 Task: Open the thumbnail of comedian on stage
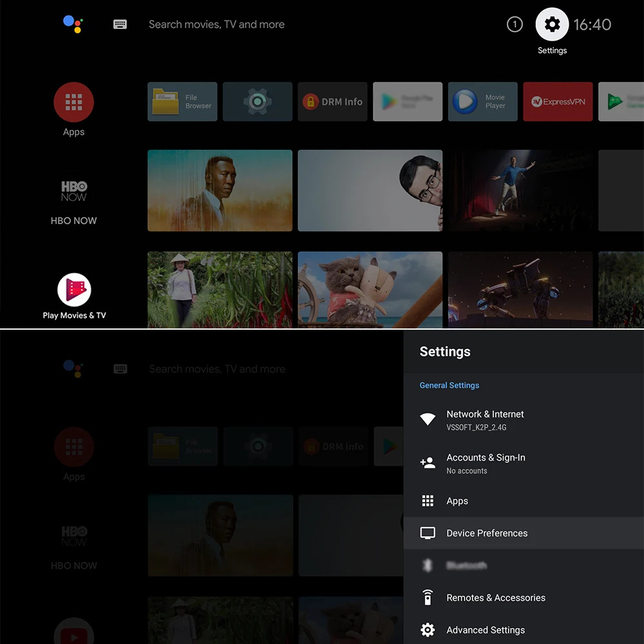[520, 191]
